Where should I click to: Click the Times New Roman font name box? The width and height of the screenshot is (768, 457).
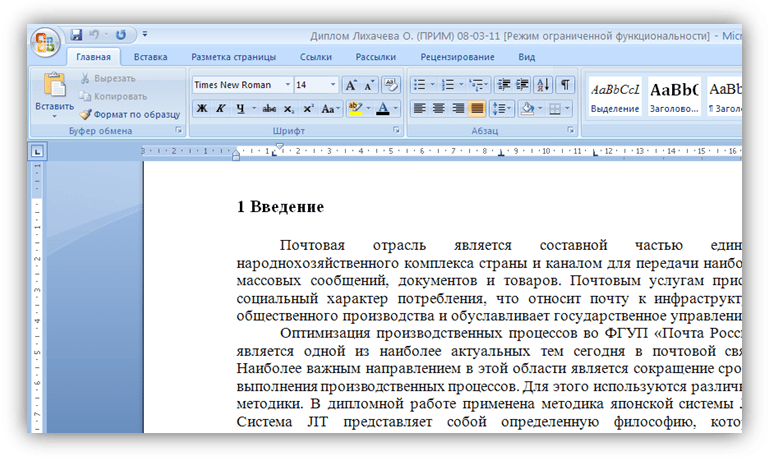tap(238, 85)
